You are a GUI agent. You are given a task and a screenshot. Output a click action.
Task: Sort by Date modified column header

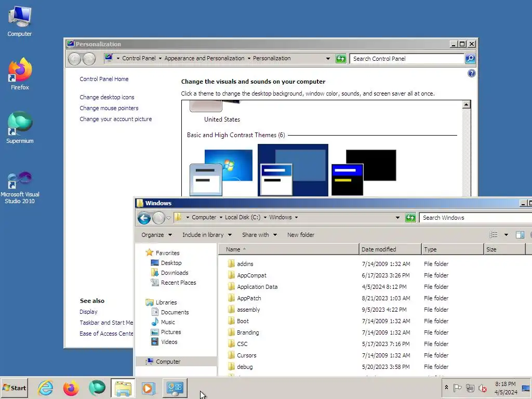coord(390,249)
